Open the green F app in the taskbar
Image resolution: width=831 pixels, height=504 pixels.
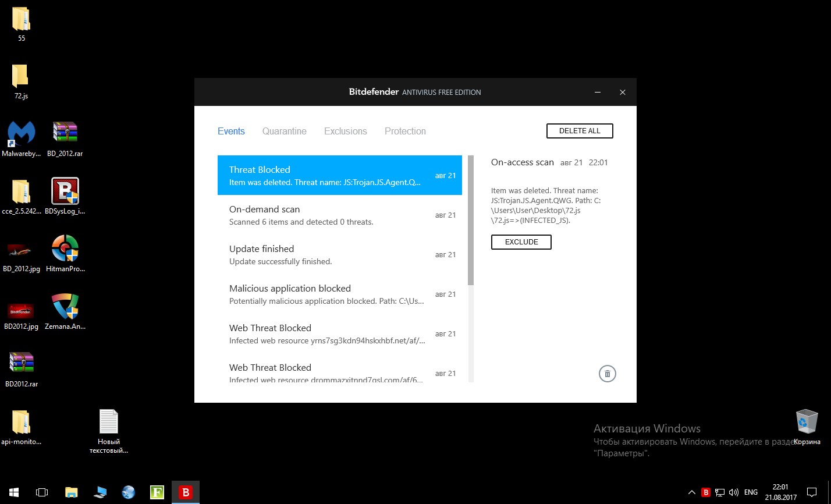pos(157,492)
